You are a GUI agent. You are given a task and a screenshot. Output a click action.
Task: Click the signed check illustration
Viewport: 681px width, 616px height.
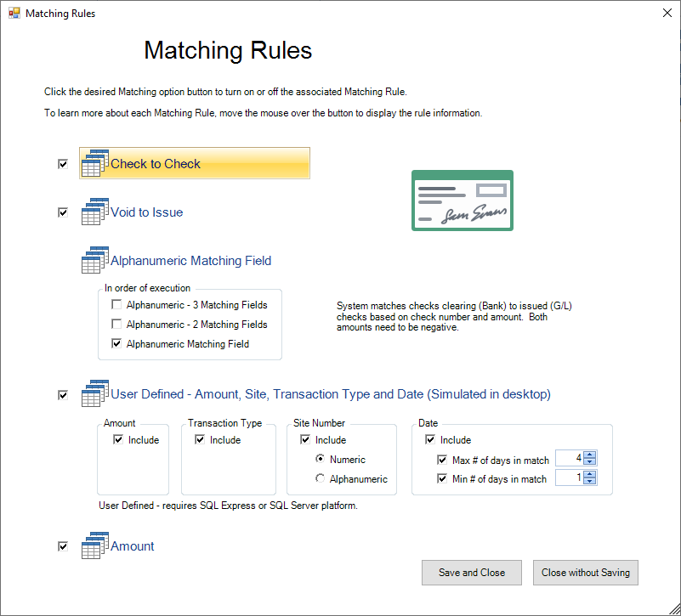[x=463, y=201]
